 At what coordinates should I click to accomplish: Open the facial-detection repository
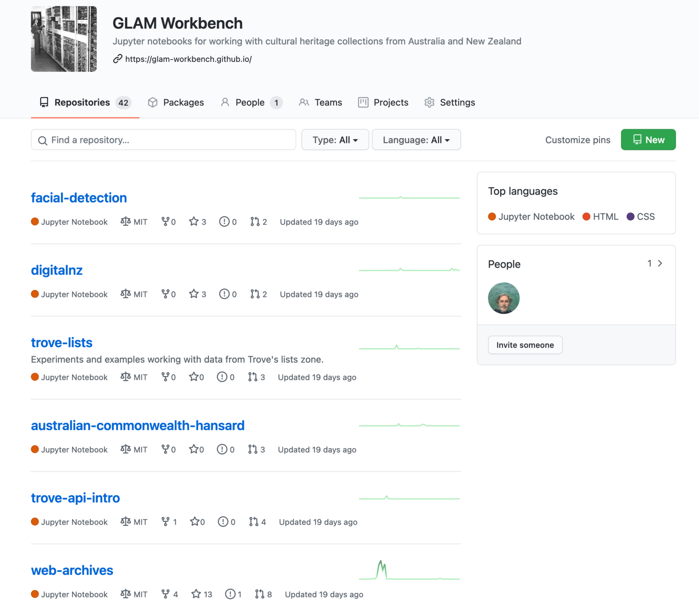(79, 198)
